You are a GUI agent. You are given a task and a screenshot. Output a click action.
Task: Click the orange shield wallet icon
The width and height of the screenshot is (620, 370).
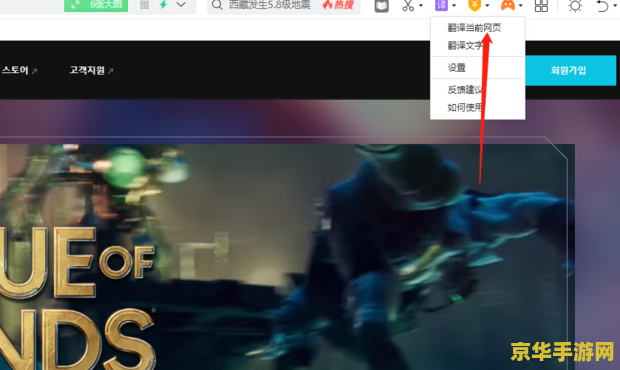pos(474,5)
